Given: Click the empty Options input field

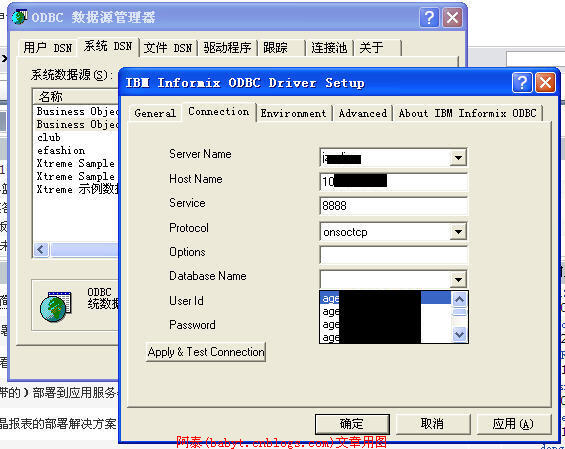Looking at the screenshot, I should pyautogui.click(x=393, y=255).
